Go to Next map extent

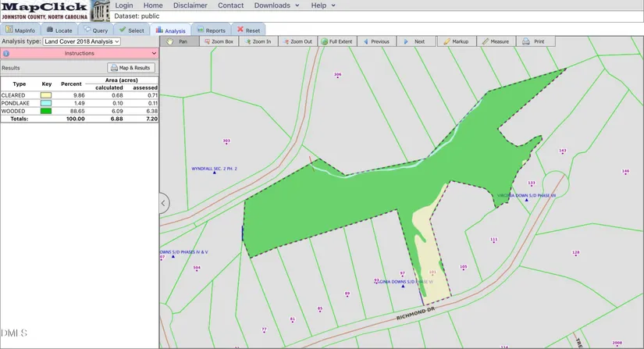point(415,41)
